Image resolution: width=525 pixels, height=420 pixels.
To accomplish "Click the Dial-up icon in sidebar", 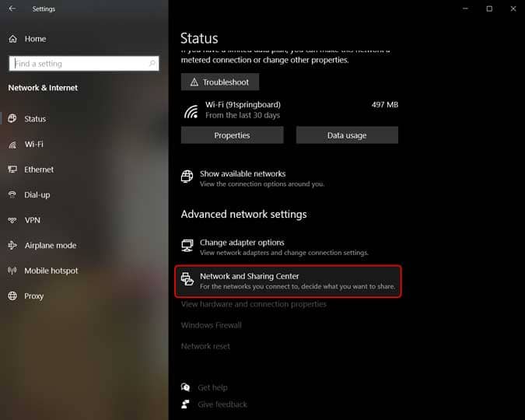I will [12, 194].
